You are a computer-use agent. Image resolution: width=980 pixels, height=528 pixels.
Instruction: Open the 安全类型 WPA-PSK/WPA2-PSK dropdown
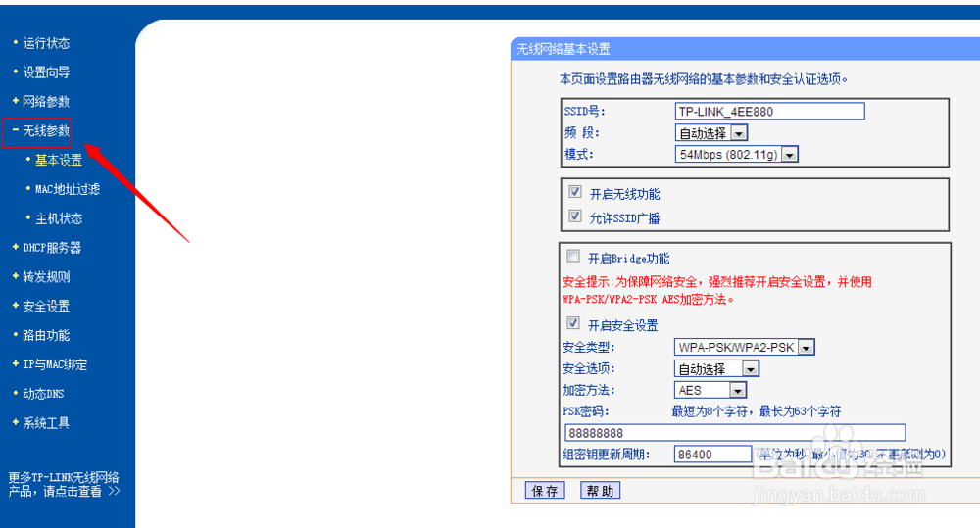[x=744, y=347]
